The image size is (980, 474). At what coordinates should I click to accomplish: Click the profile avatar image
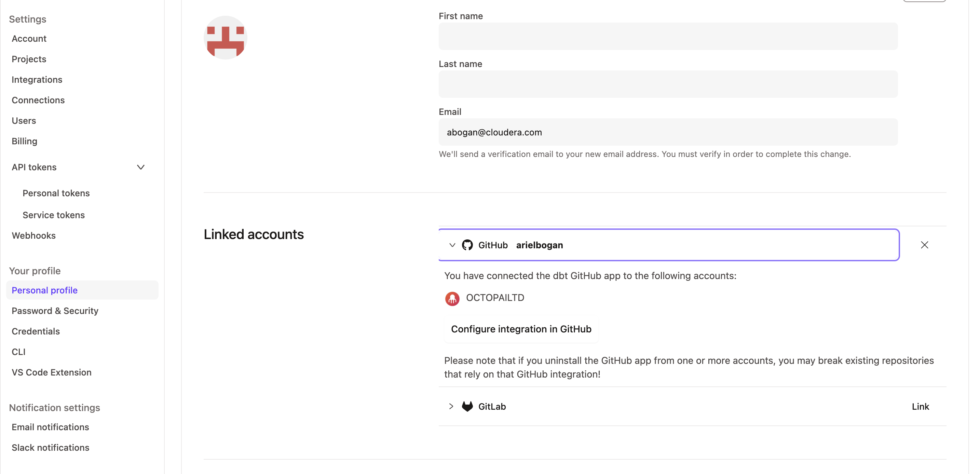coord(225,37)
